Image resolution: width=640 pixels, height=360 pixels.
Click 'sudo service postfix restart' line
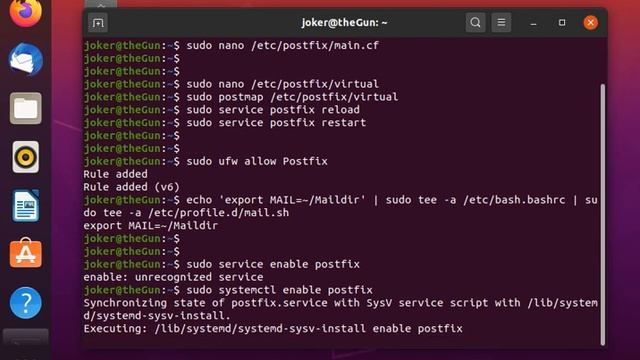pyautogui.click(x=276, y=122)
